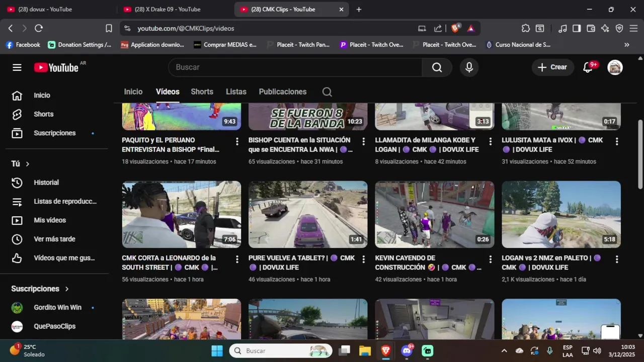Open the Brave playlist music note icon
This screenshot has width=644, height=362.
[x=563, y=29]
